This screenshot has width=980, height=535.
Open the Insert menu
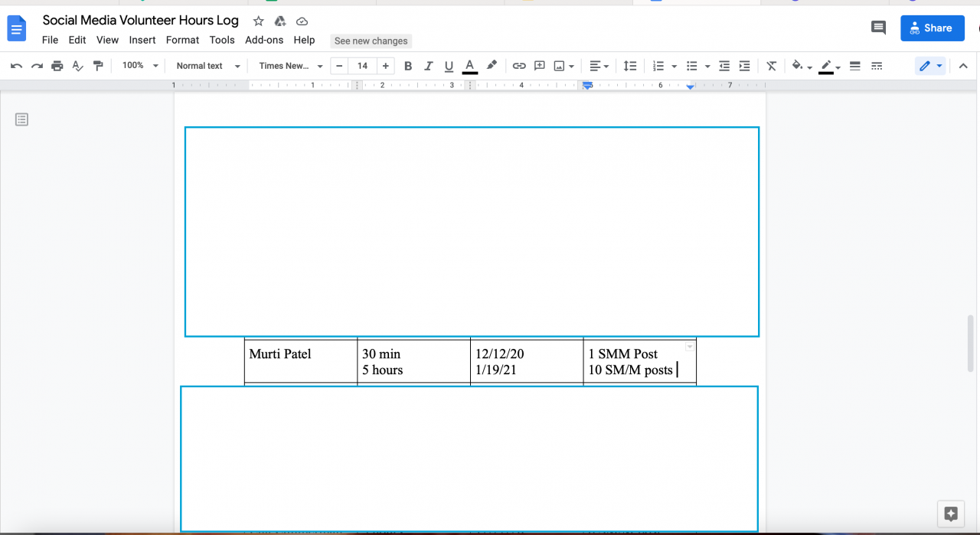(x=142, y=40)
